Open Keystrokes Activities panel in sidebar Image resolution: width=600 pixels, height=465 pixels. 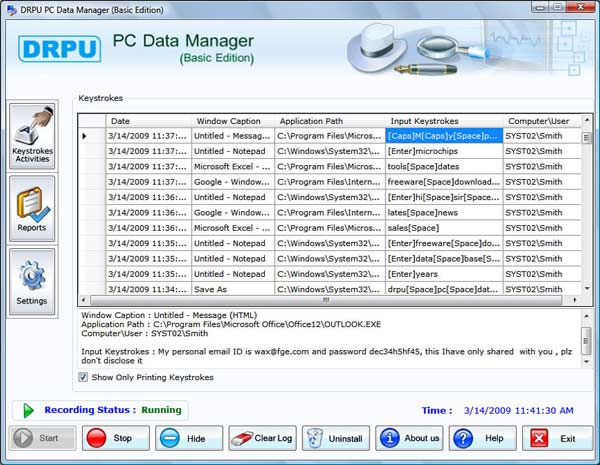click(32, 135)
